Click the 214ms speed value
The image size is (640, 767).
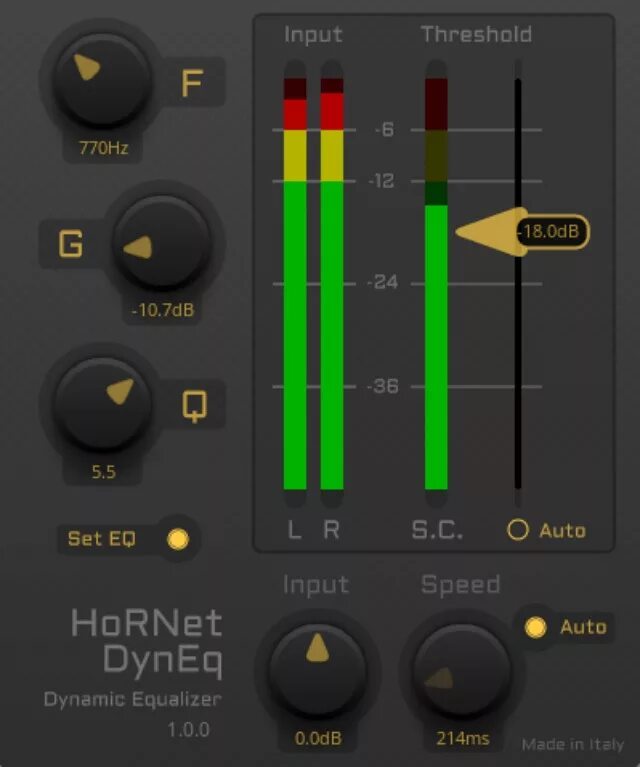(462, 738)
